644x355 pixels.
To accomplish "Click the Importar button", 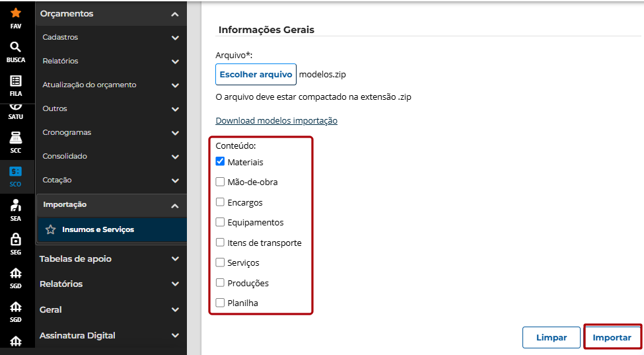I will click(x=612, y=337).
